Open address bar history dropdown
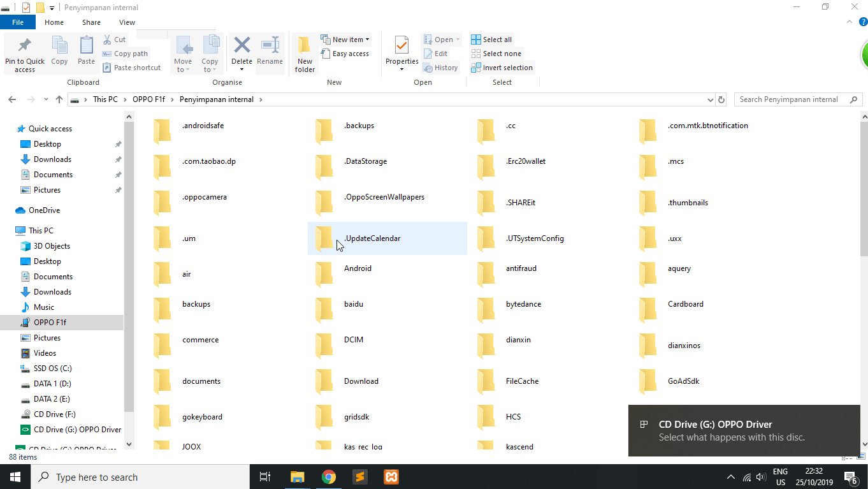 (x=711, y=99)
